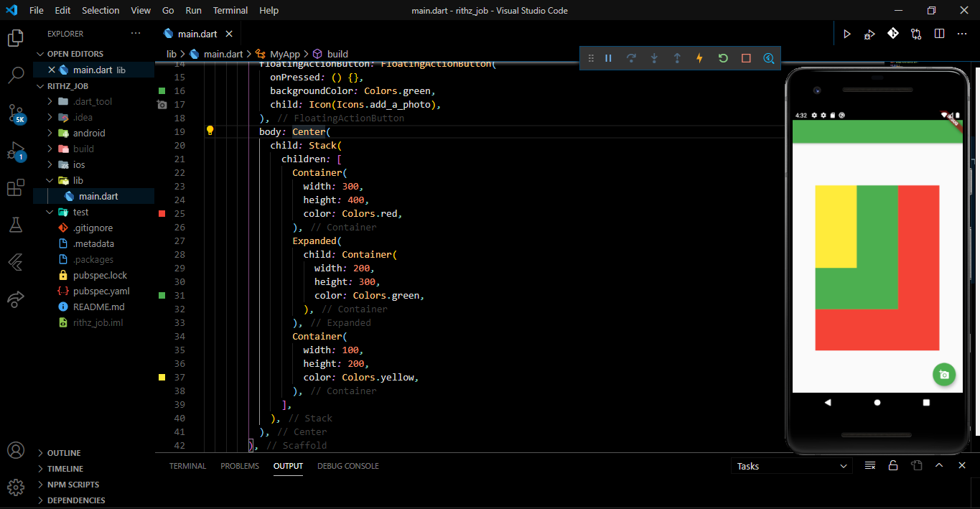Image resolution: width=980 pixels, height=509 pixels.
Task: Toggle the split editor layout icon
Action: click(x=939, y=34)
